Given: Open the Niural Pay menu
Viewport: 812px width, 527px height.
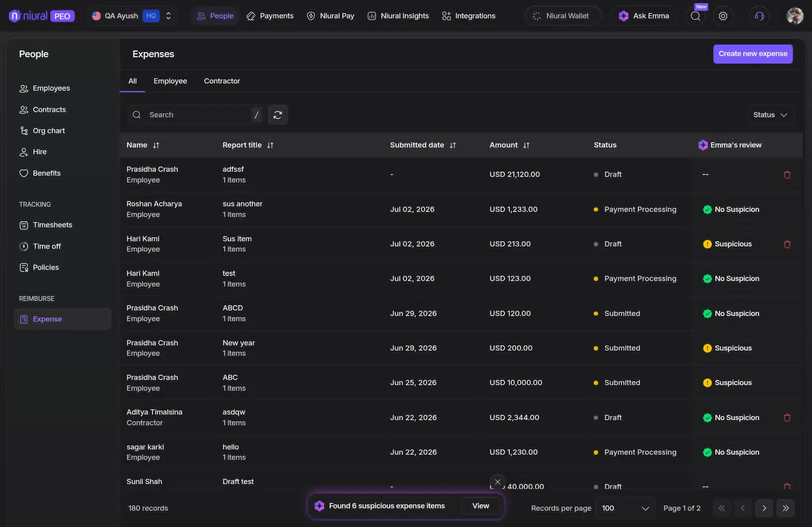Looking at the screenshot, I should [331, 16].
